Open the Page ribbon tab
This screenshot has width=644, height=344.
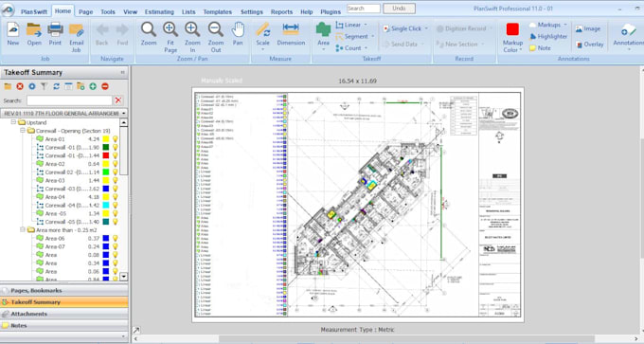[86, 12]
